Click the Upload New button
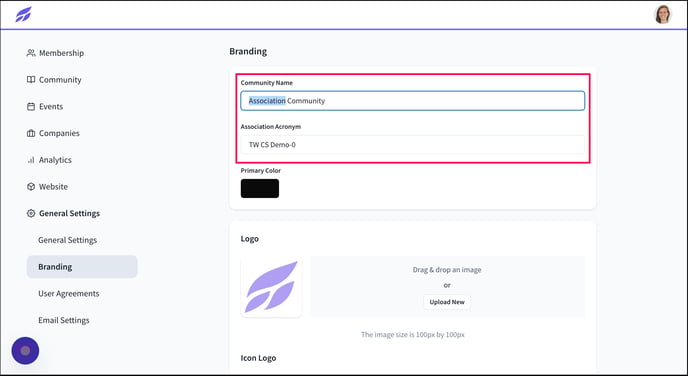 pyautogui.click(x=447, y=302)
